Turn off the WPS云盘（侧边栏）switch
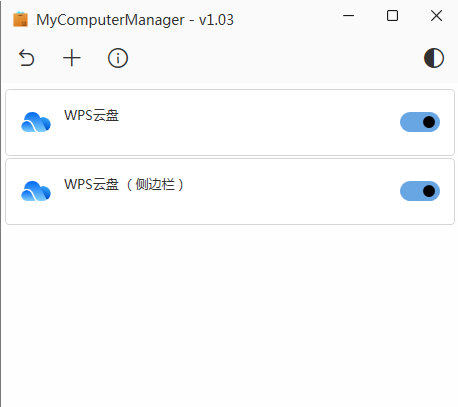 pos(420,191)
